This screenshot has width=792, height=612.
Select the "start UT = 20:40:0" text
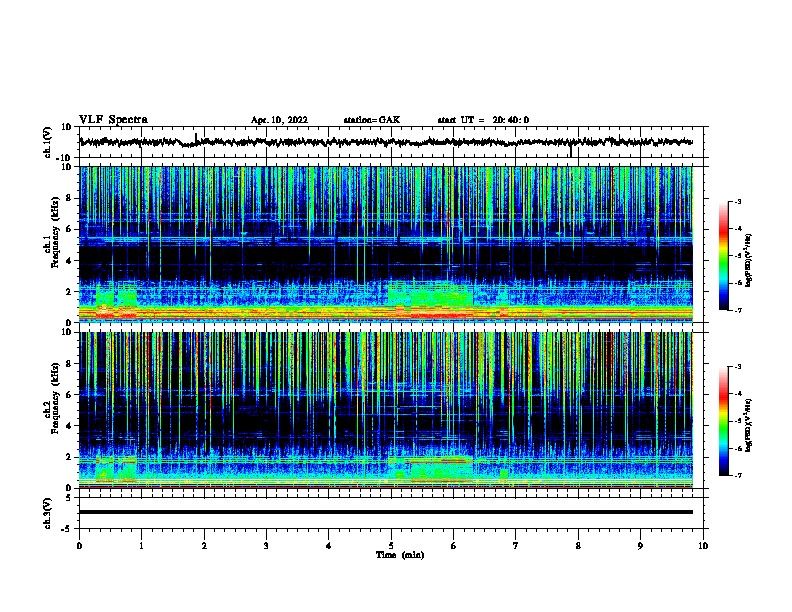tap(483, 120)
